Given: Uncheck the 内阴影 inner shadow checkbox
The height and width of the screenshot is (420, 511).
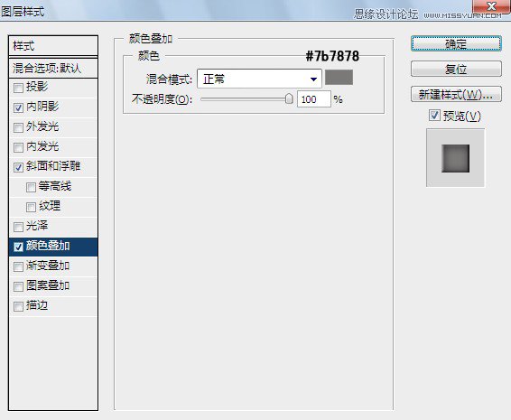Looking at the screenshot, I should [18, 107].
